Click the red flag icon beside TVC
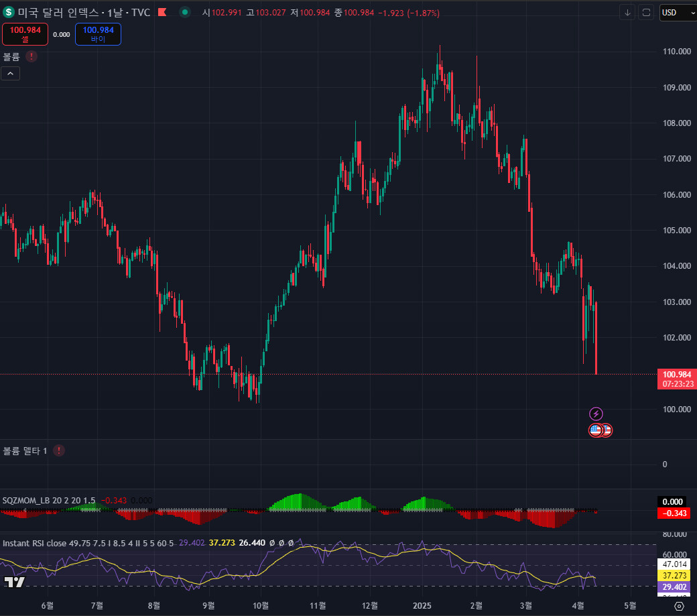 pyautogui.click(x=162, y=12)
